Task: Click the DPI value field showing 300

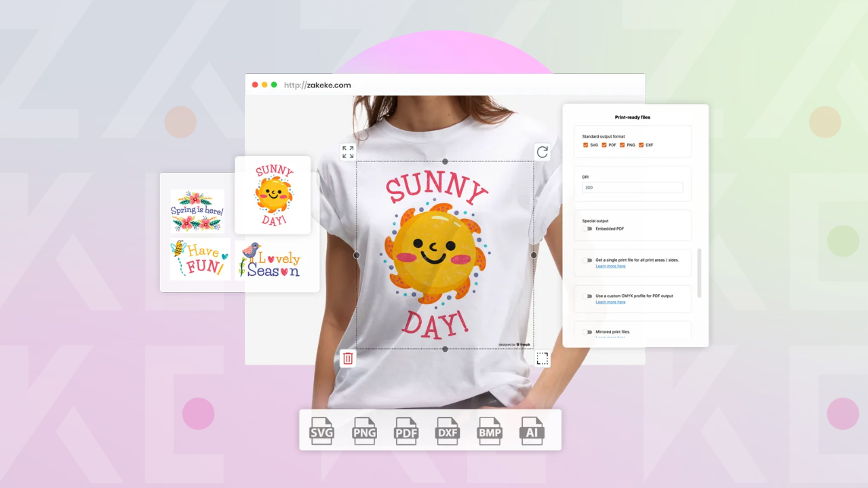Action: pyautogui.click(x=632, y=187)
